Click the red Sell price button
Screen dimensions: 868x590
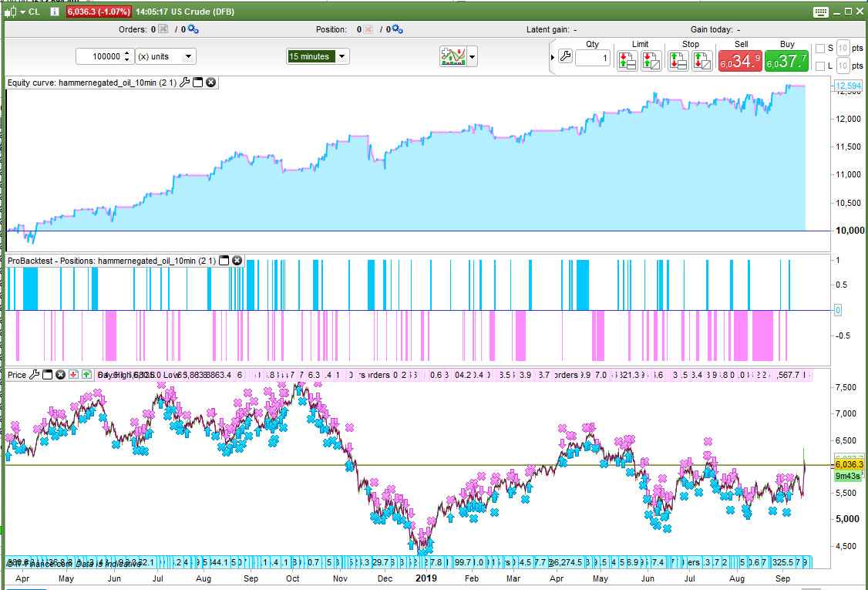click(x=740, y=61)
